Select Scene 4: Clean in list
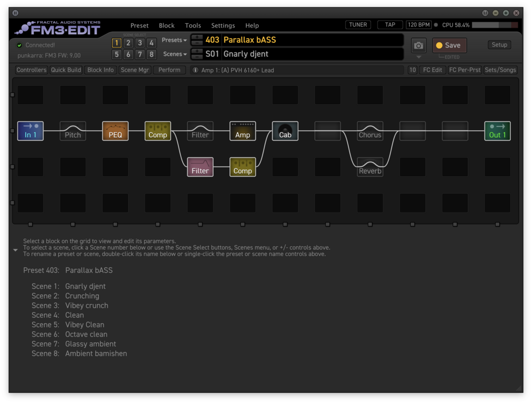The height and width of the screenshot is (403, 532). pyautogui.click(x=58, y=315)
